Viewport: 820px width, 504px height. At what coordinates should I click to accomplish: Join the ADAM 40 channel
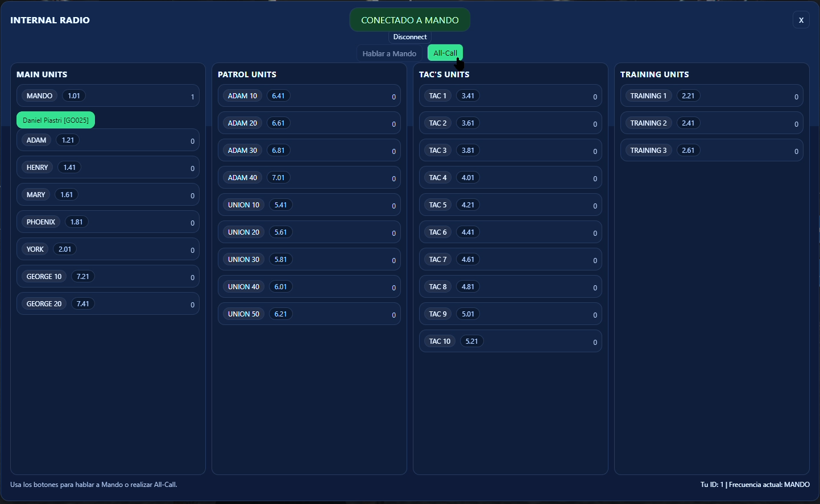pos(309,178)
